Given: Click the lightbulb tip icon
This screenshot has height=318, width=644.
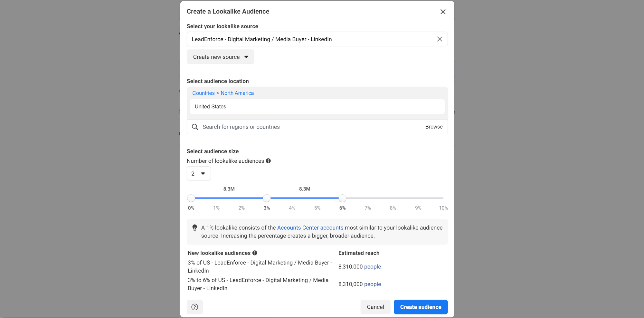Looking at the screenshot, I should point(194,228).
